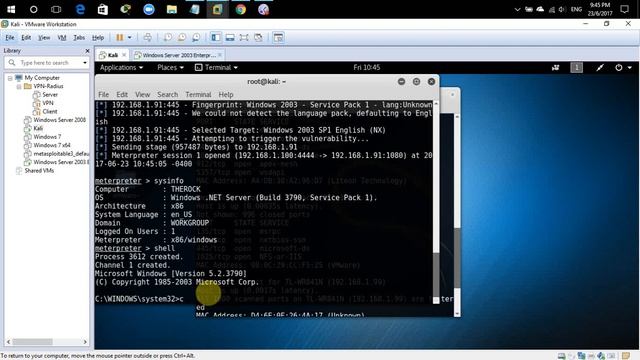Send Ctrl+Alt+Del to the VM
Screen dimensions: 640x360
[147, 38]
